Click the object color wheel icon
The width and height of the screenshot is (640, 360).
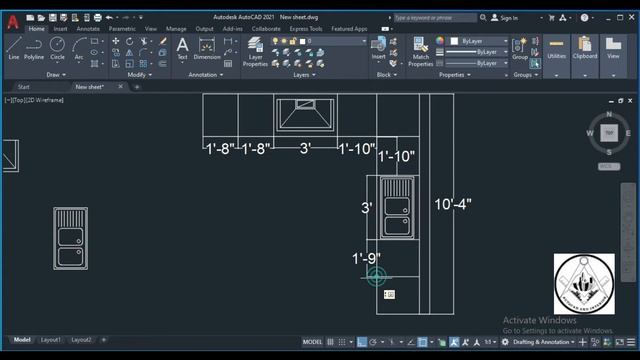click(440, 41)
